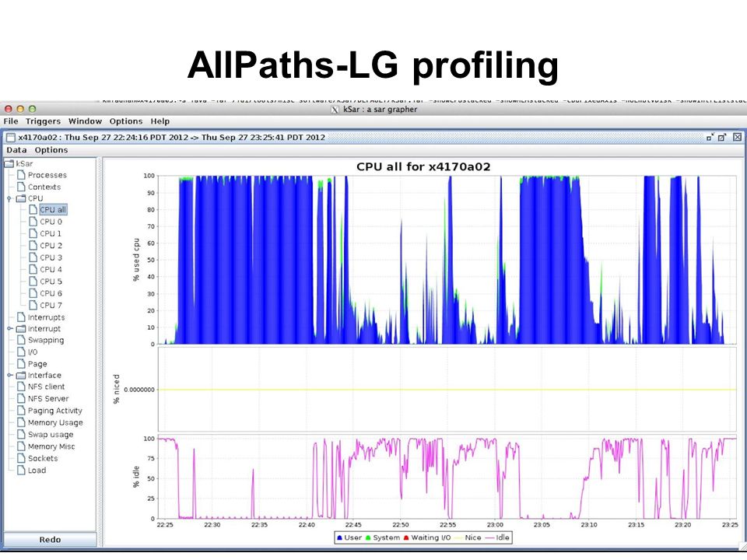Click the Paging Activity page icon
The width and height of the screenshot is (747, 560).
(x=21, y=410)
